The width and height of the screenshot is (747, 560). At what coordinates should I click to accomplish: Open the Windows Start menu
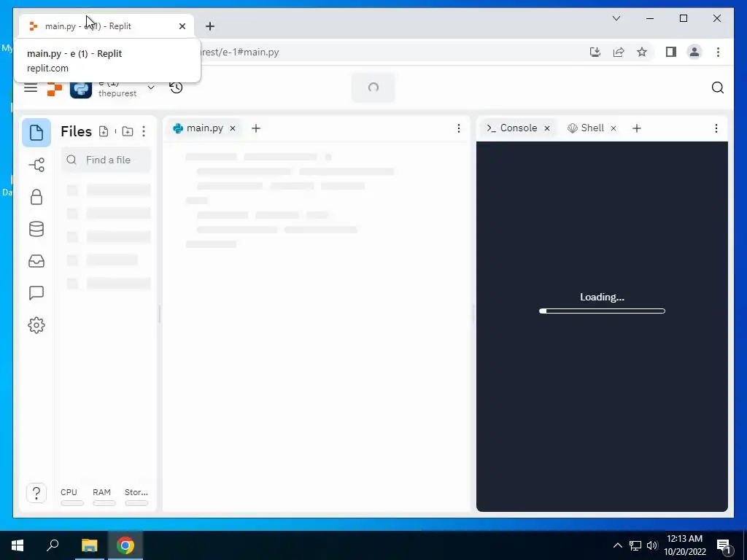point(18,545)
